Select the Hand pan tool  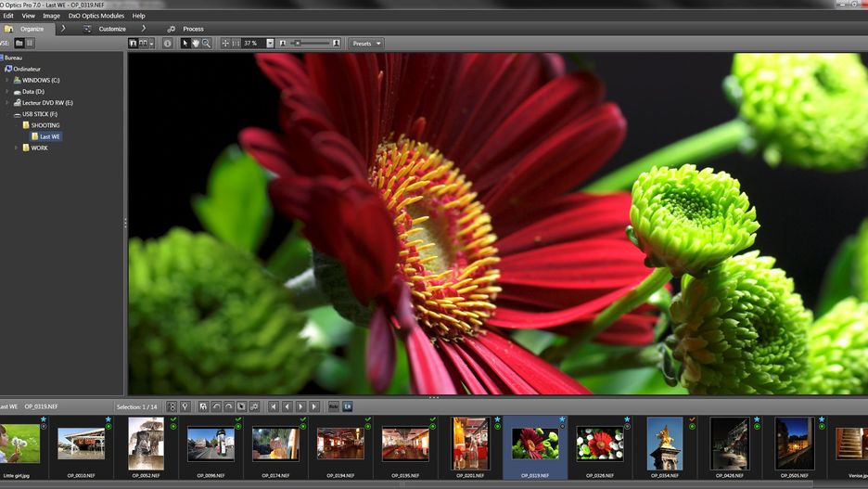coord(196,44)
